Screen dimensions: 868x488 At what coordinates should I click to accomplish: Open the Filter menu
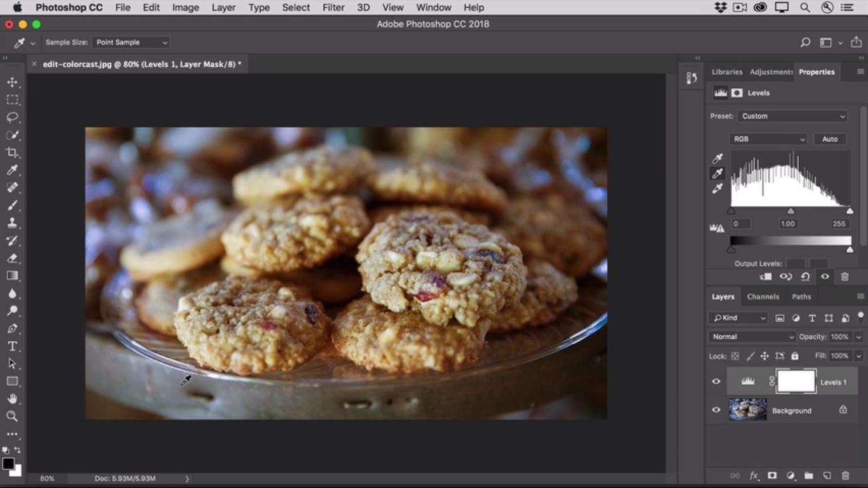coord(333,7)
